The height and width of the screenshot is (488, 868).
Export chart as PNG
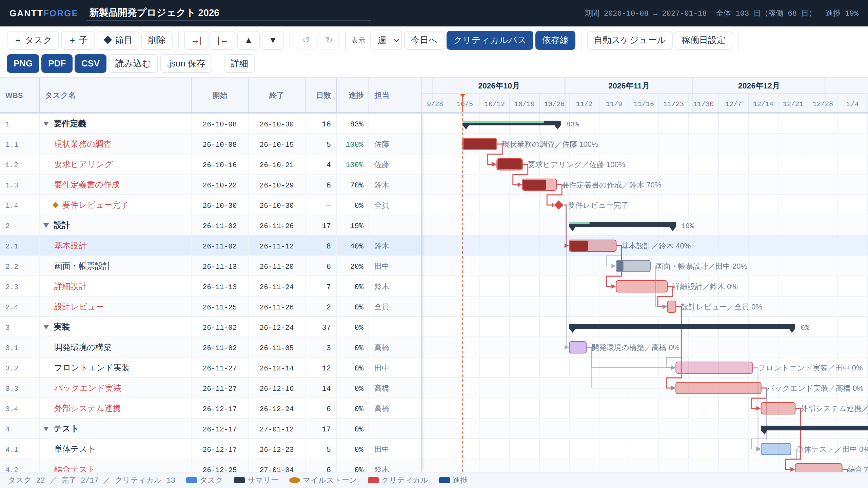tap(23, 63)
